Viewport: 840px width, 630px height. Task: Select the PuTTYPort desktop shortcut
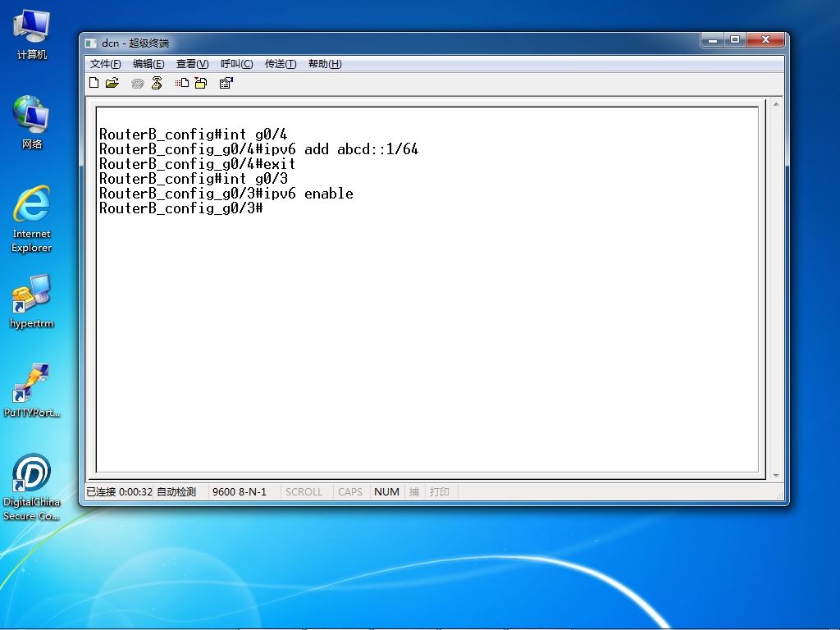point(32,391)
